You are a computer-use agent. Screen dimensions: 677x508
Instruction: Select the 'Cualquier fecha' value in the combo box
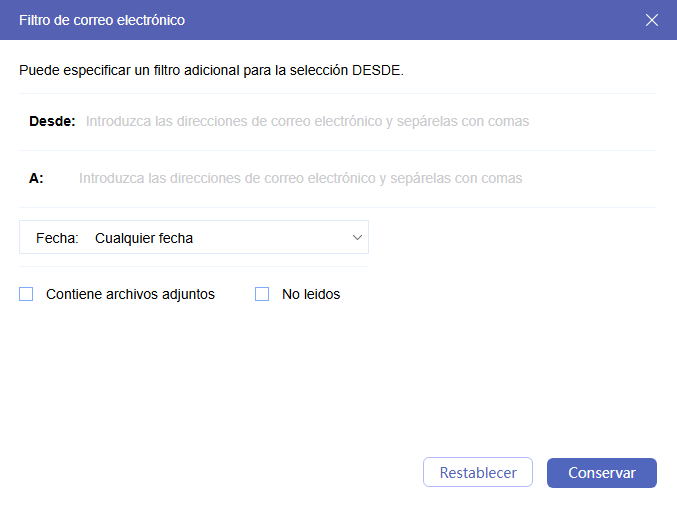144,238
